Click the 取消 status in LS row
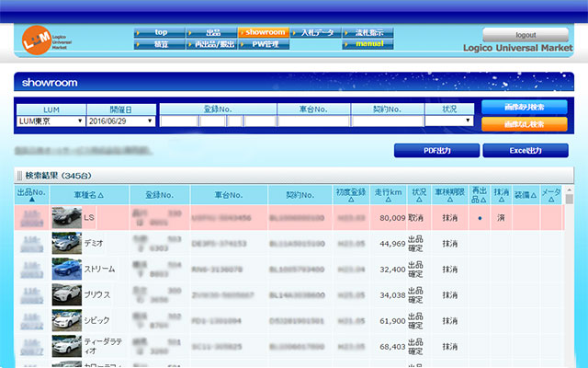The width and height of the screenshot is (588, 368). (415, 218)
